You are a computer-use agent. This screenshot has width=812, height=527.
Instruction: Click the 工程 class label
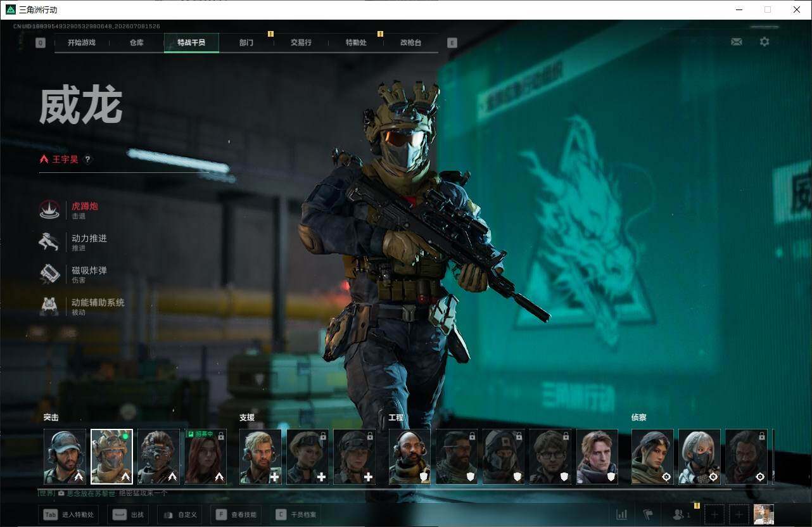pos(396,417)
